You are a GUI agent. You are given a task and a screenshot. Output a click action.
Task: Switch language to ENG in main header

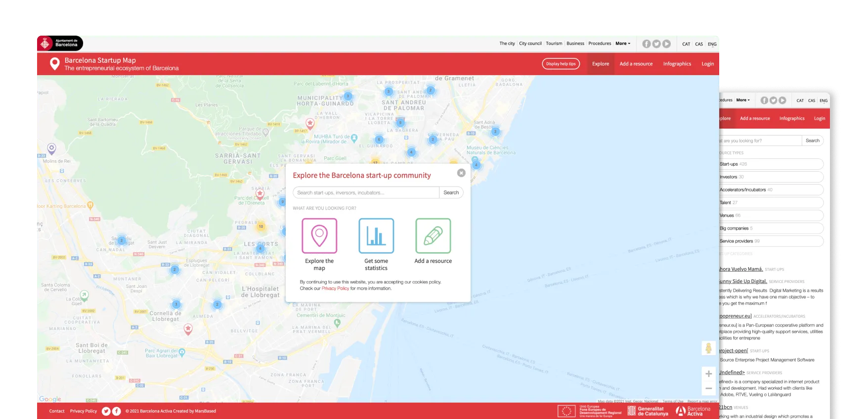(x=712, y=44)
